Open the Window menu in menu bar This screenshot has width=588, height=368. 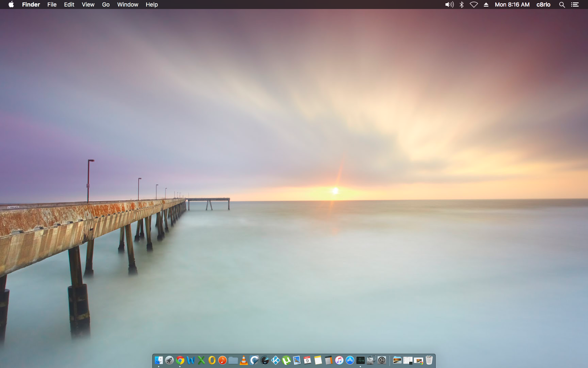point(127,4)
